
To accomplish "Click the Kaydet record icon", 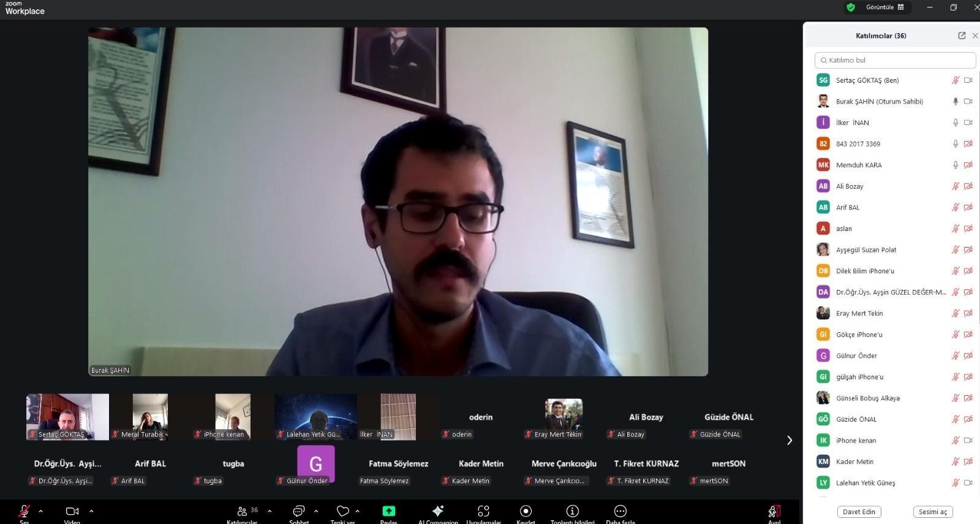I will coord(526,511).
